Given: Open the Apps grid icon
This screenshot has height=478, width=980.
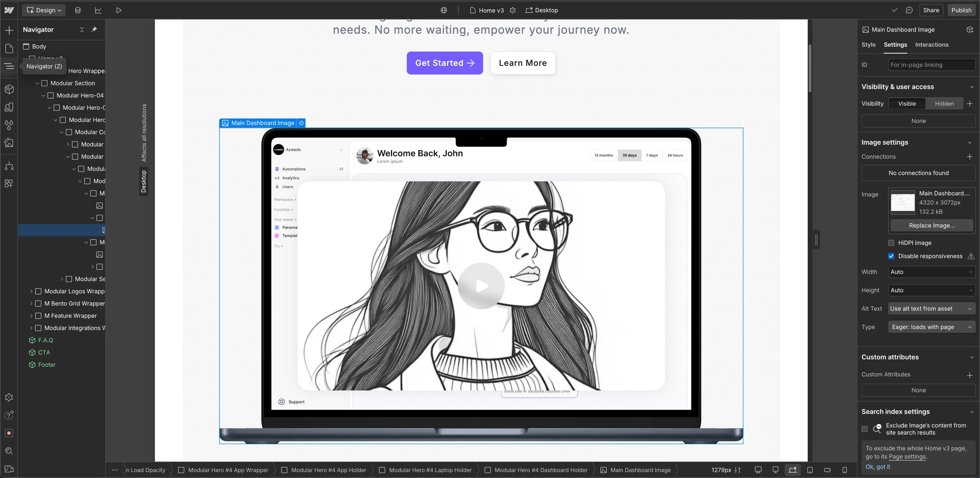Looking at the screenshot, I should point(9,184).
